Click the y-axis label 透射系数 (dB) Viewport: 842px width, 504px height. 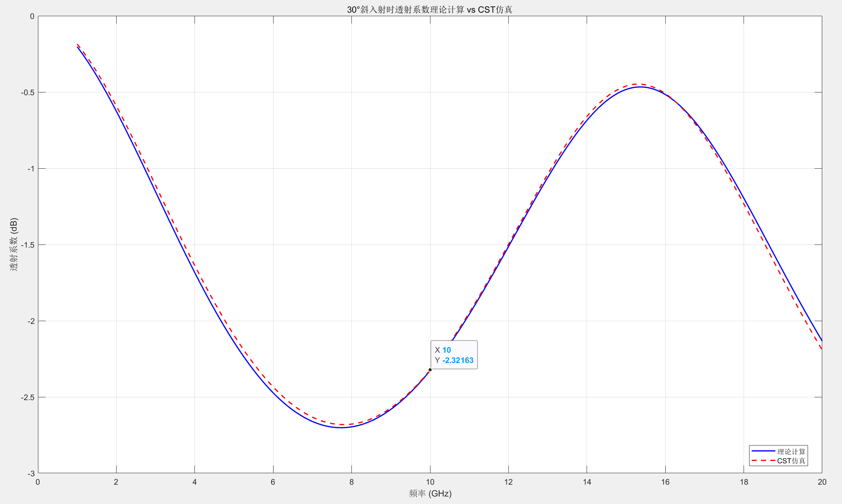click(14, 244)
